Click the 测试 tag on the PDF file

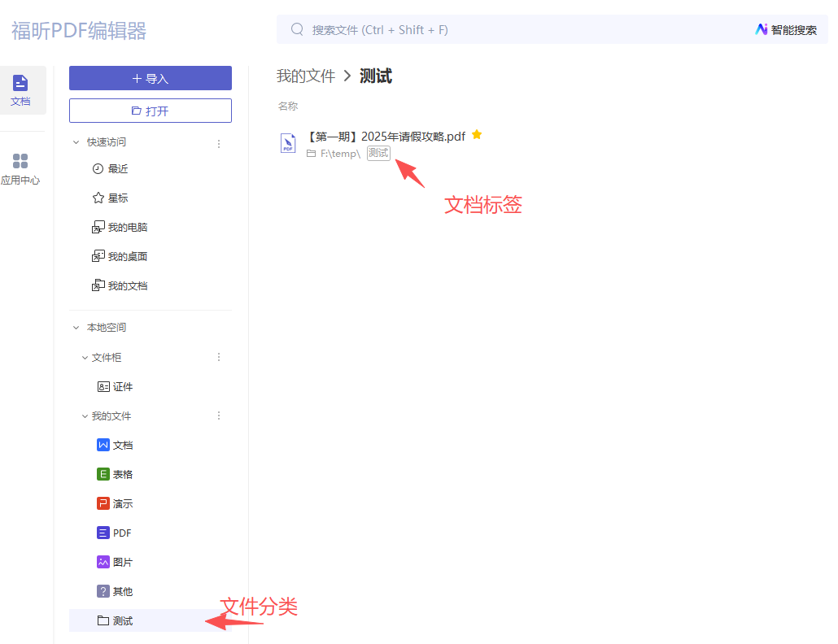coord(378,153)
